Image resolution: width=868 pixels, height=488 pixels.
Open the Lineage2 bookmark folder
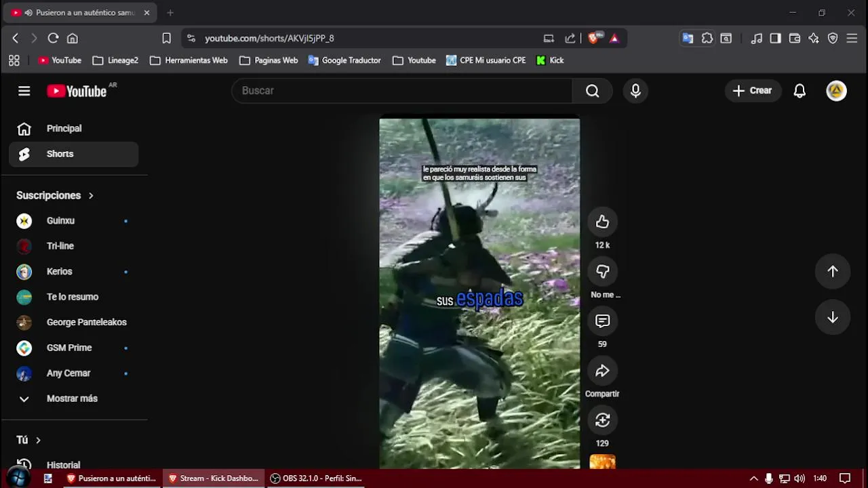pyautogui.click(x=115, y=60)
